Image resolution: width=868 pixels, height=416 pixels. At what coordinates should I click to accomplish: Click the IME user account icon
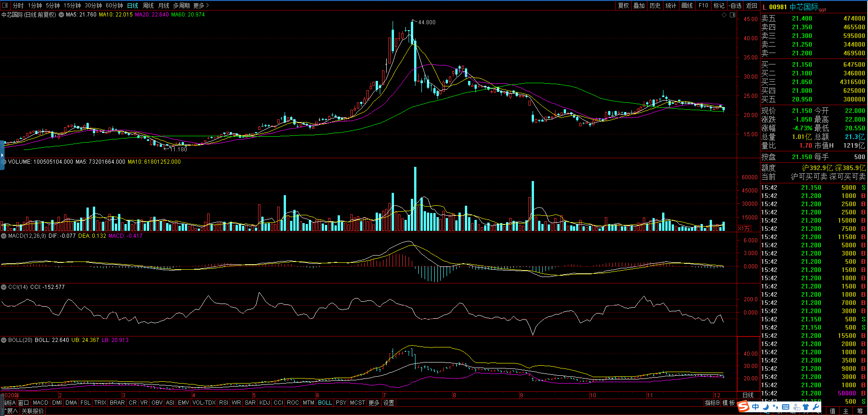click(x=796, y=406)
